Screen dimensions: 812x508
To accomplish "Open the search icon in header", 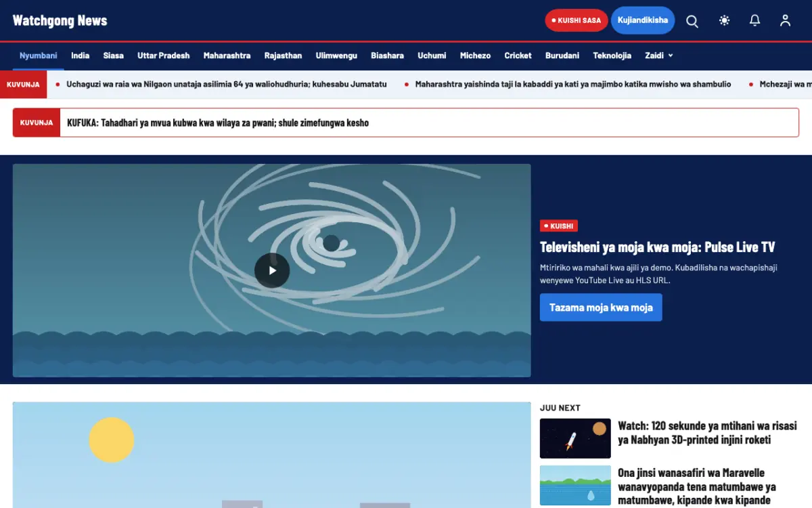I will coord(692,21).
